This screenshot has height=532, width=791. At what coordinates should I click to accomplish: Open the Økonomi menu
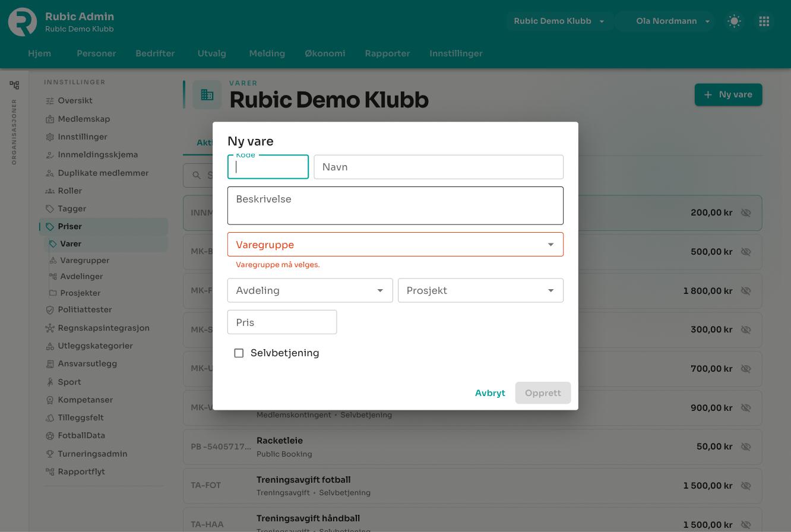coord(325,53)
